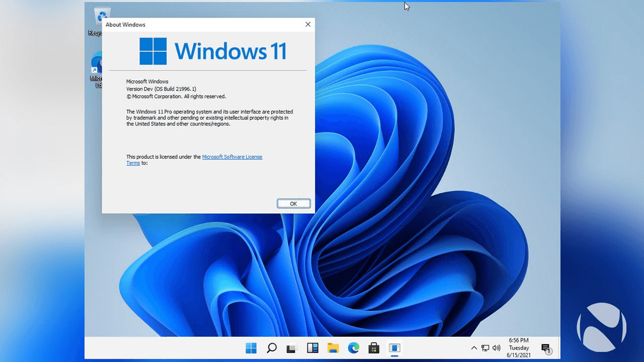Launch Microsoft Edge from the taskbar
644x362 pixels.
[353, 348]
